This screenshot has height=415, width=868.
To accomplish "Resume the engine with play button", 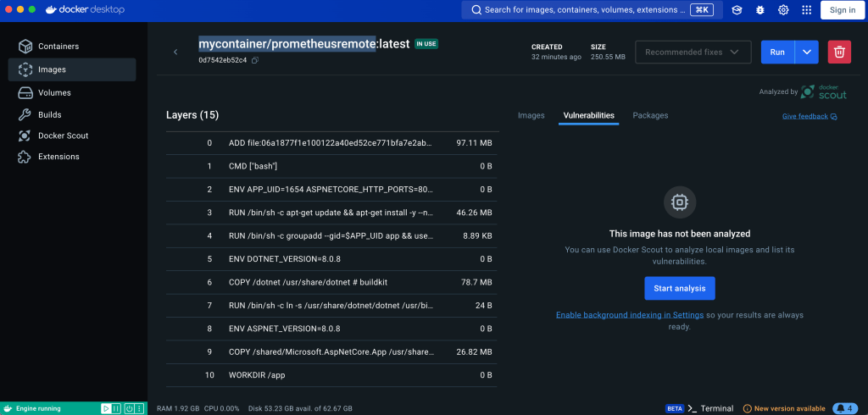I will (x=105, y=408).
